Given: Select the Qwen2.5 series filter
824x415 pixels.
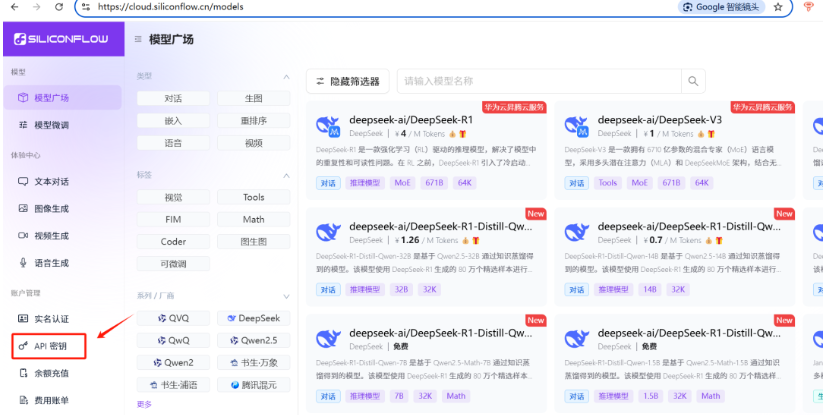Looking at the screenshot, I should click(x=253, y=340).
